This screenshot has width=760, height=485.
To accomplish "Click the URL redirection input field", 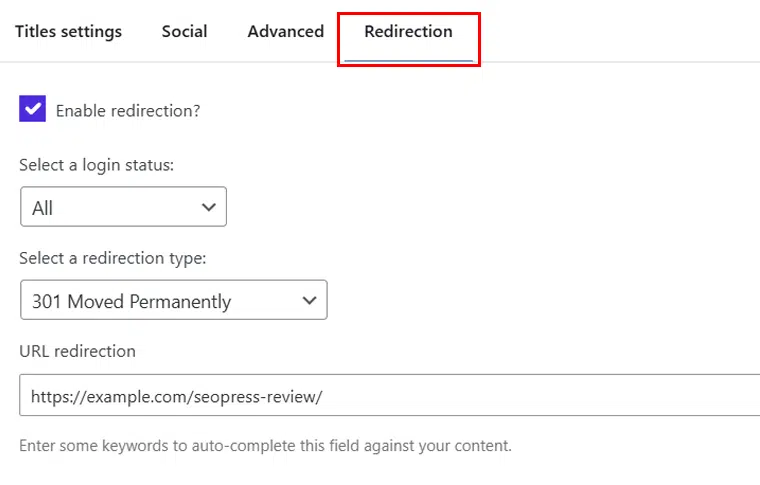I will [390, 395].
